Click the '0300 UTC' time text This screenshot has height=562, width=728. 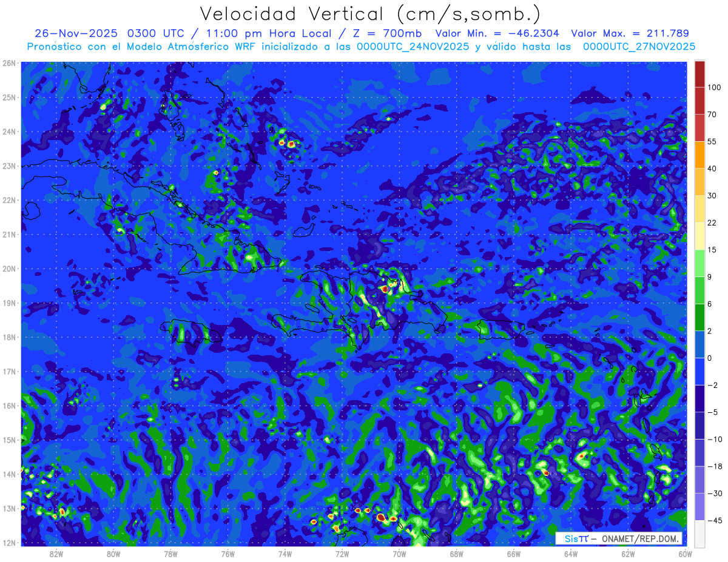(x=156, y=33)
